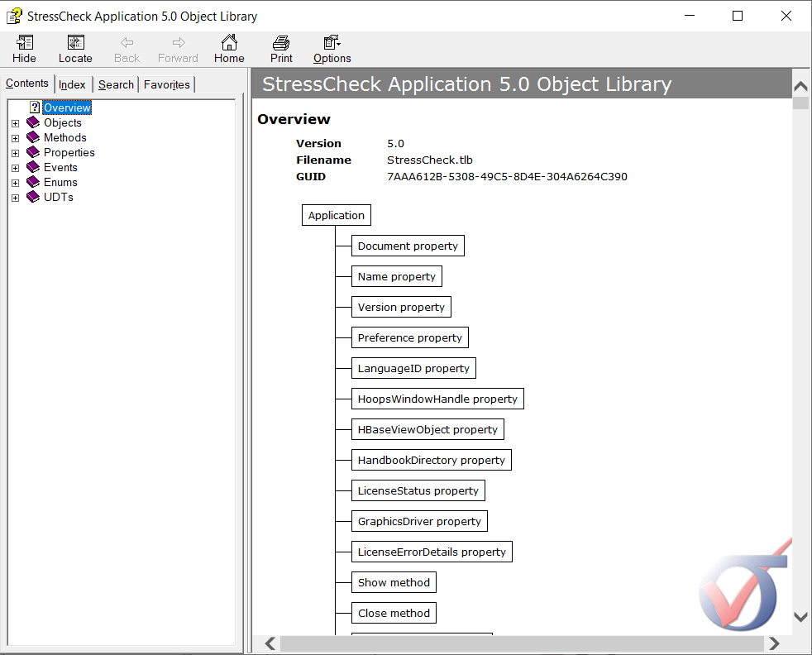Open the Document property link
This screenshot has height=655, width=812.
coord(408,246)
